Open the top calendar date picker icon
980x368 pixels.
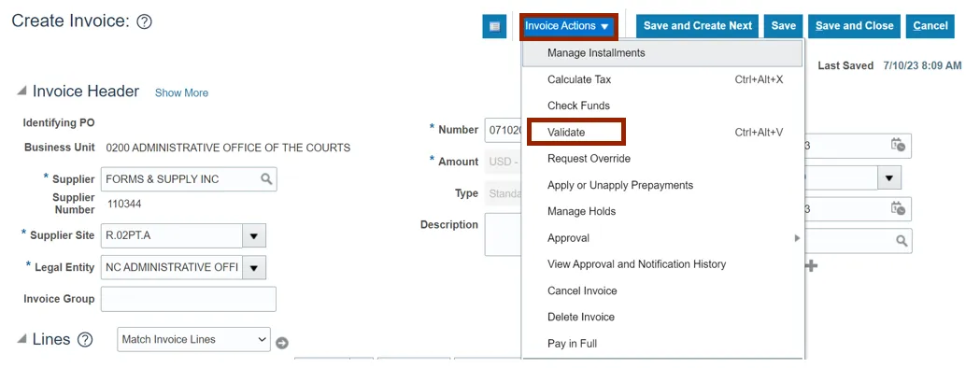898,145
